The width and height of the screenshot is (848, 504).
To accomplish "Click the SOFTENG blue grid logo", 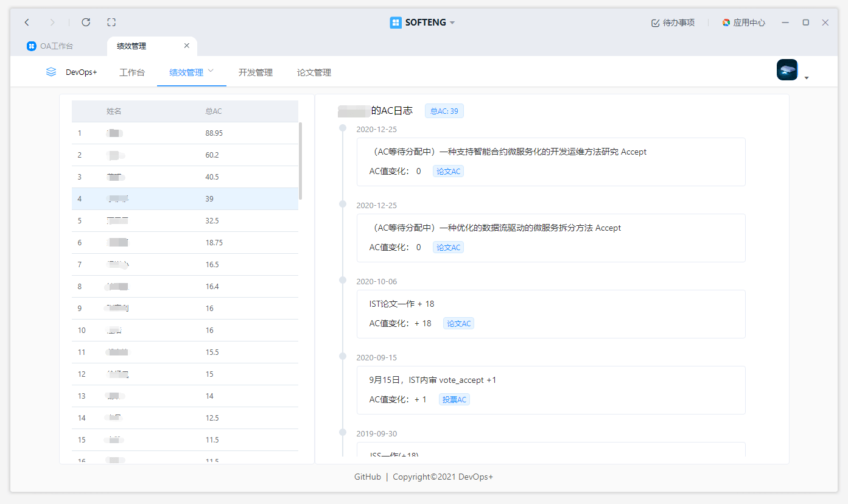I will [x=396, y=23].
